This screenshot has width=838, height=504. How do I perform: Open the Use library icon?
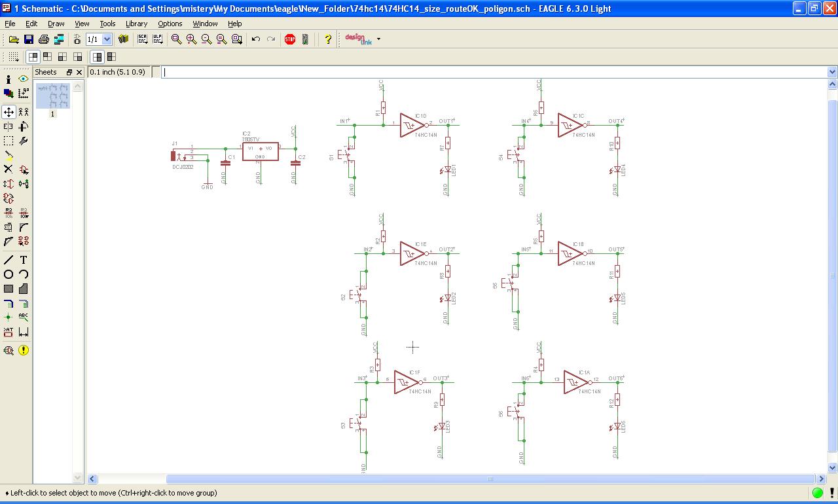[123, 39]
